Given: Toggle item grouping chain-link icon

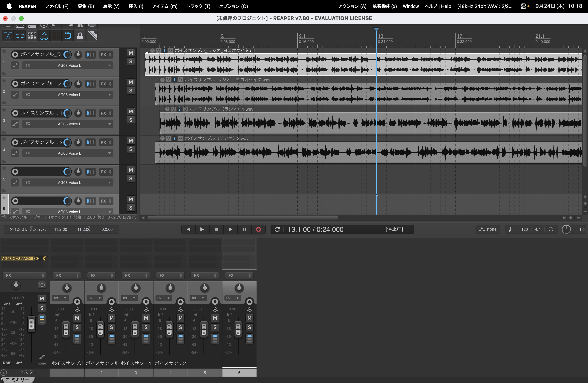Looking at the screenshot, I should pos(20,36).
